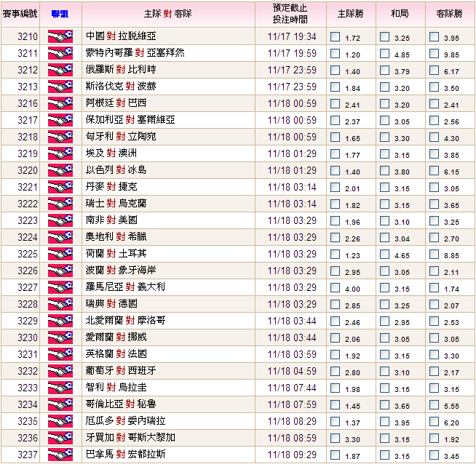The height and width of the screenshot is (464, 476).
Task: Tick home win 1.77 for 埃及 對 澳洲
Action: coord(335,153)
